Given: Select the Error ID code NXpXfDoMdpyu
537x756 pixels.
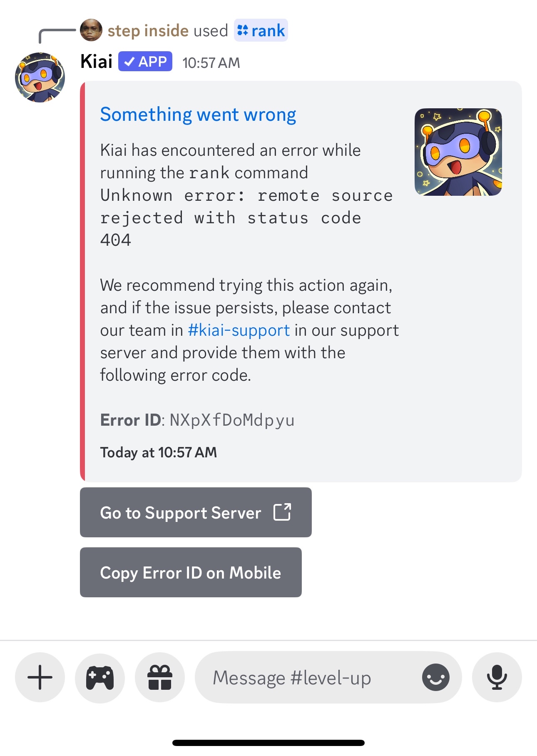Looking at the screenshot, I should coord(232,420).
